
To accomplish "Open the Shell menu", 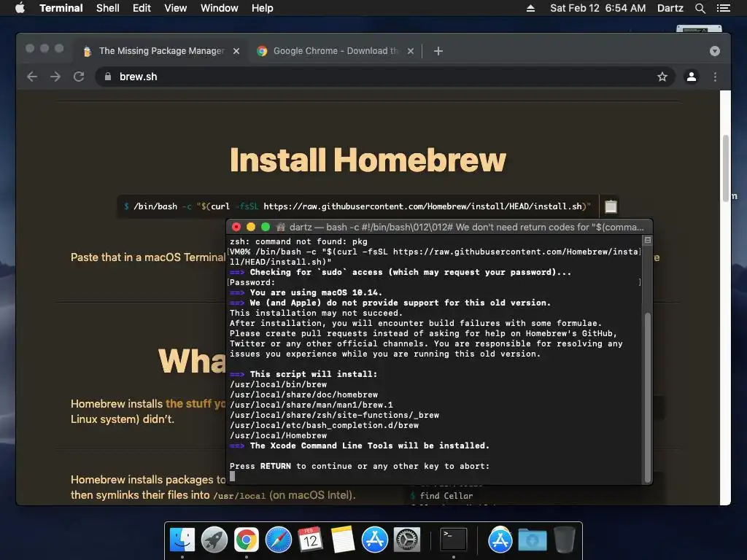I will (108, 8).
